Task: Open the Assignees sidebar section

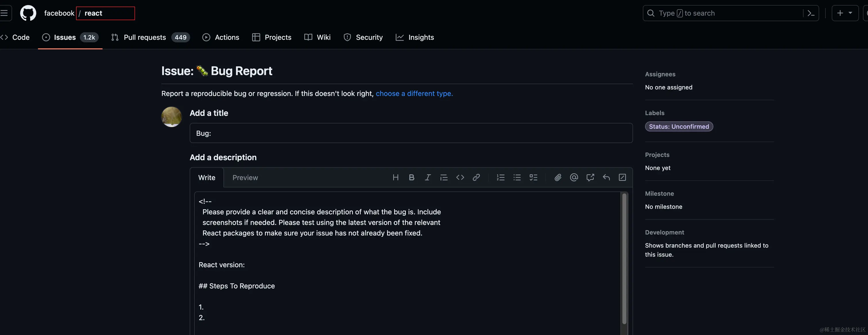Action: 660,74
